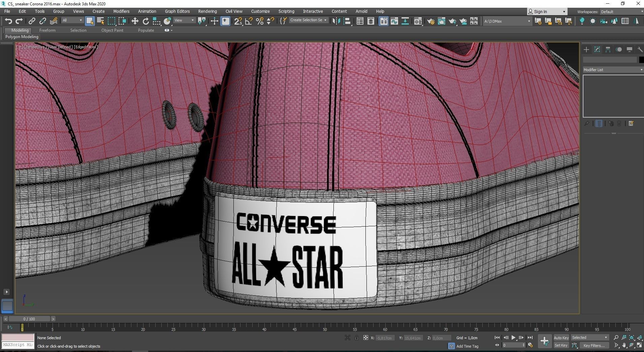Image resolution: width=644 pixels, height=352 pixels.
Task: Toggle Window/Crossing selection mode
Action: [x=122, y=21]
